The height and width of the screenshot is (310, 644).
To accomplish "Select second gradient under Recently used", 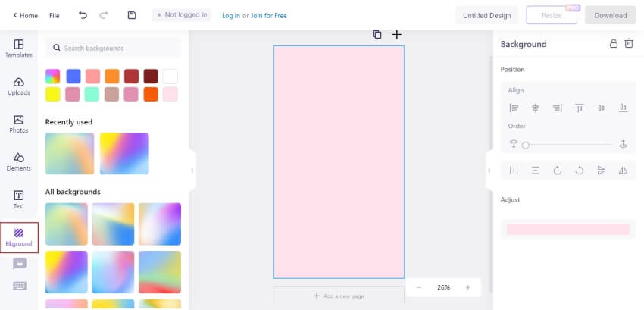I will (x=124, y=153).
